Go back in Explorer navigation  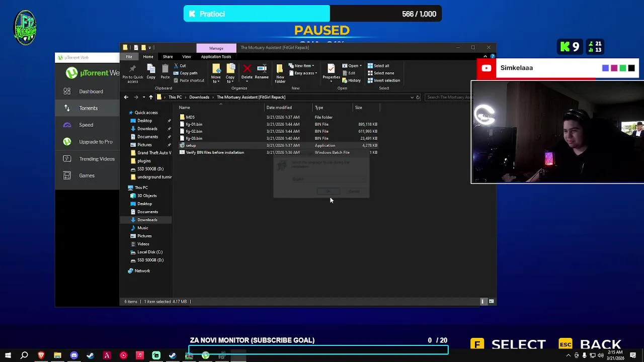tap(126, 97)
